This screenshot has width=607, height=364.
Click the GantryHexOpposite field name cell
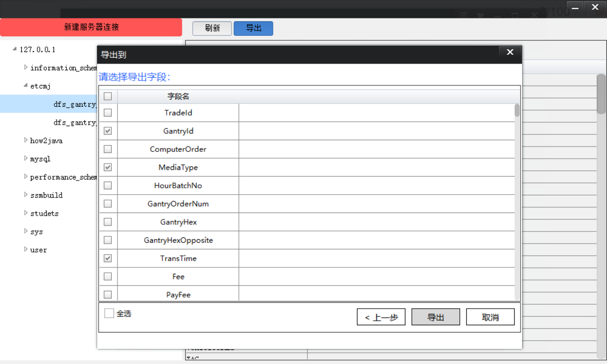point(178,240)
